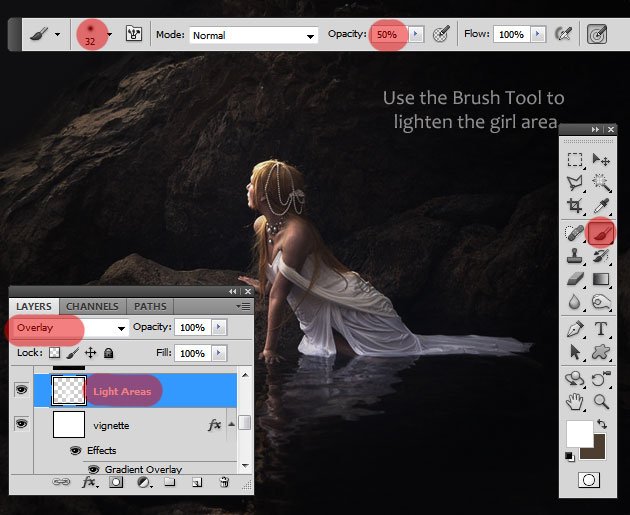630x515 pixels.
Task: Toggle tablet pressure controls size
Action: point(597,34)
